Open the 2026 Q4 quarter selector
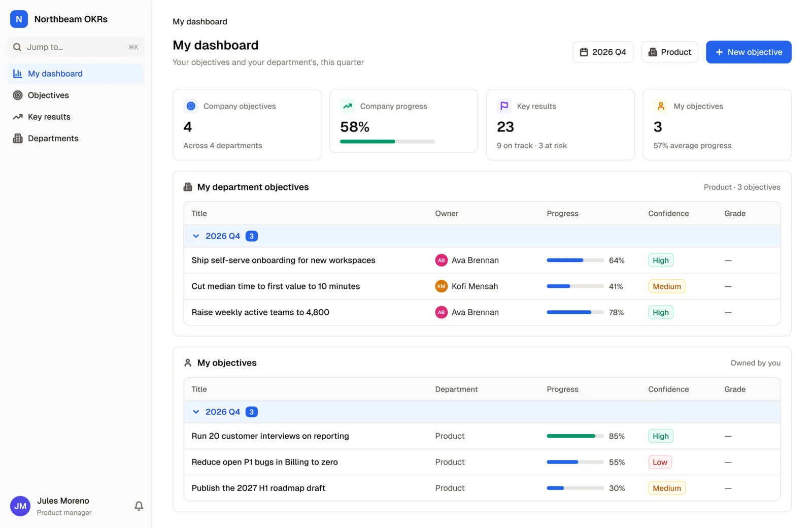This screenshot has height=528, width=812. tap(603, 52)
